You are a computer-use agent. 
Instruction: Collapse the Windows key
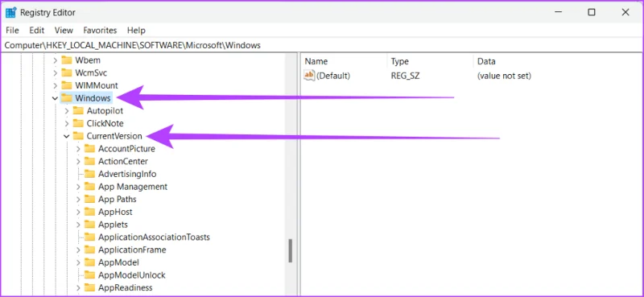coord(55,98)
